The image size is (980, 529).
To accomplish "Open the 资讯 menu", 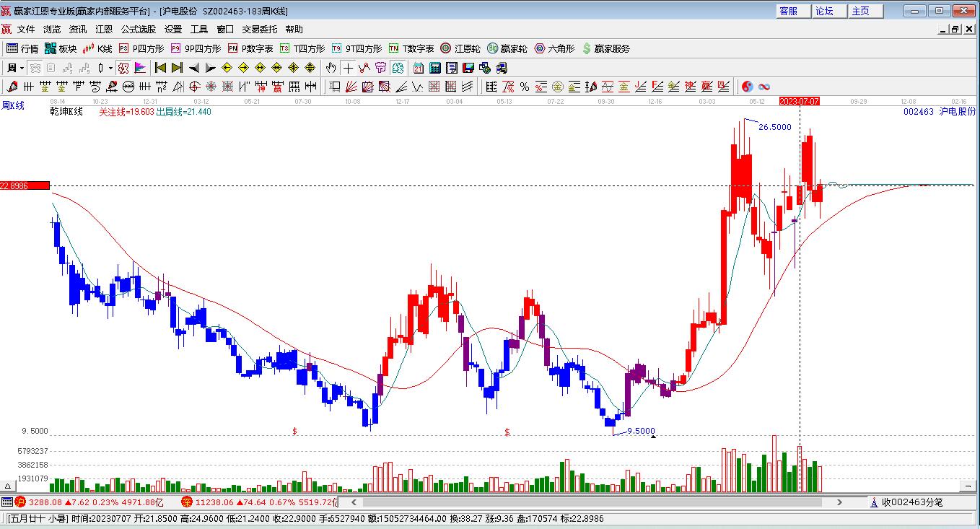I will (78, 30).
